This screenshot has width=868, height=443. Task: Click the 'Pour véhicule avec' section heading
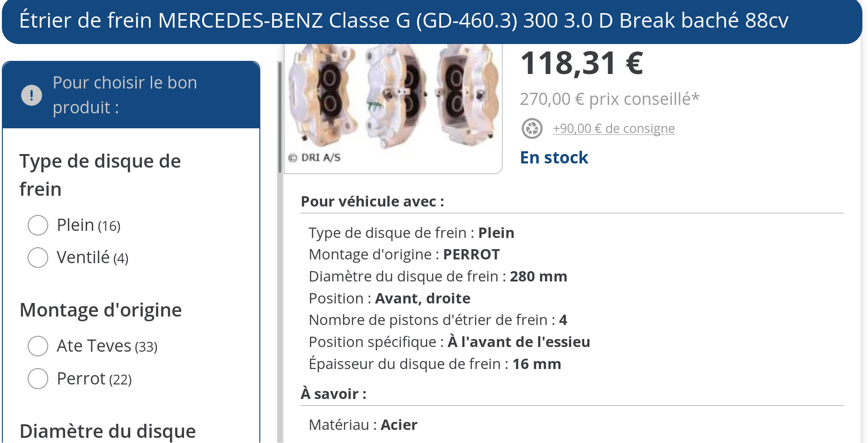point(372,201)
